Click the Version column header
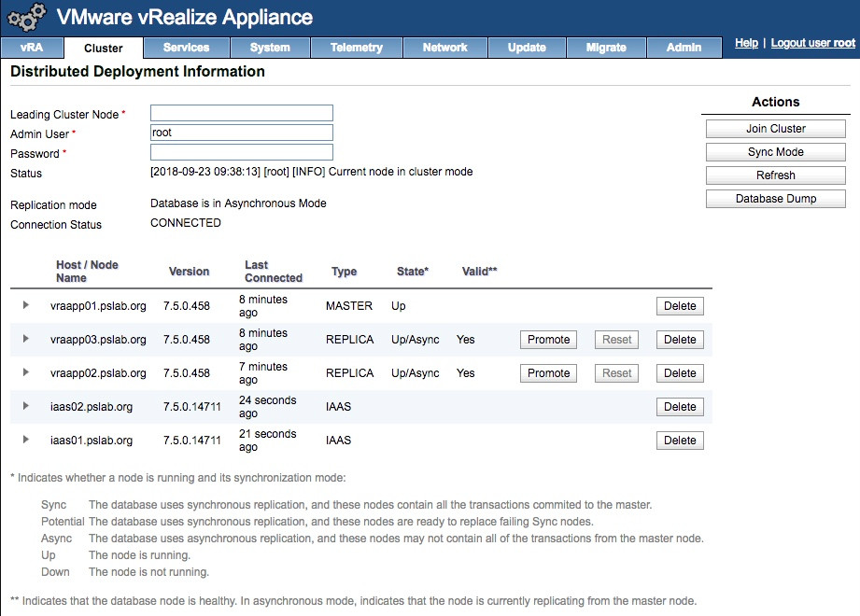 coord(189,272)
